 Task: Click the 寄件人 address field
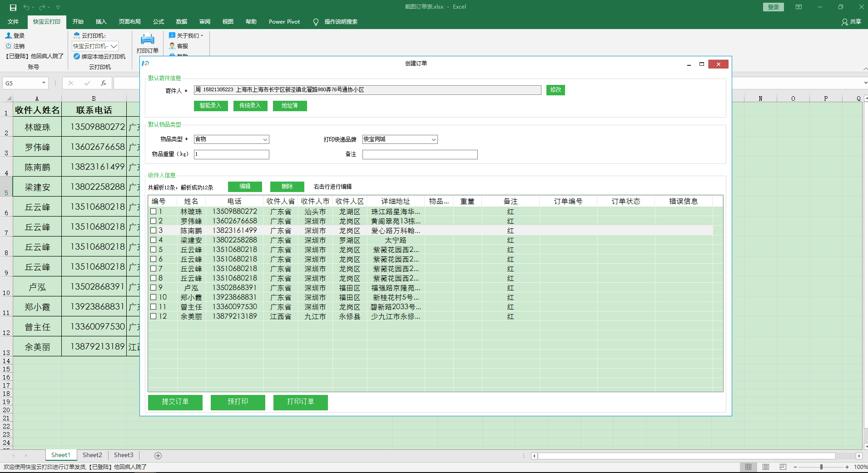point(367,90)
